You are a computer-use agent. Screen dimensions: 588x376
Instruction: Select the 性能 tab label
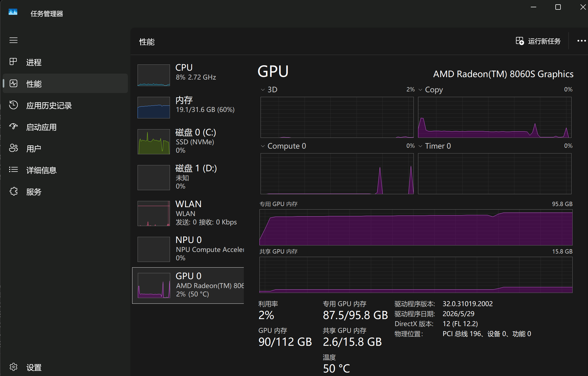click(34, 84)
